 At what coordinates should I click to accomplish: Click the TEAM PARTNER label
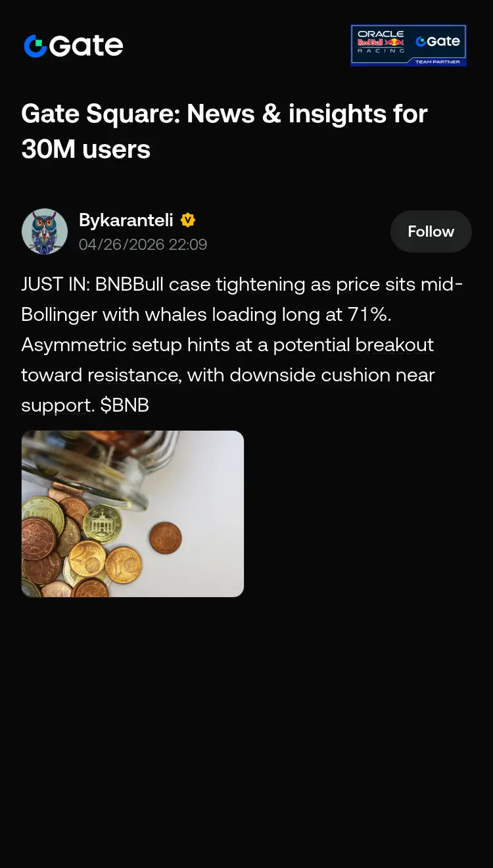(437, 62)
